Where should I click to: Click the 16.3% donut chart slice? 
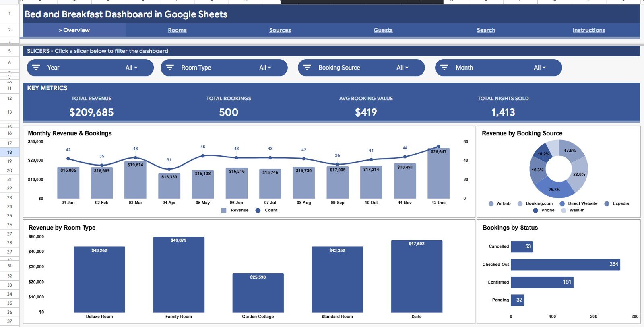point(537,170)
